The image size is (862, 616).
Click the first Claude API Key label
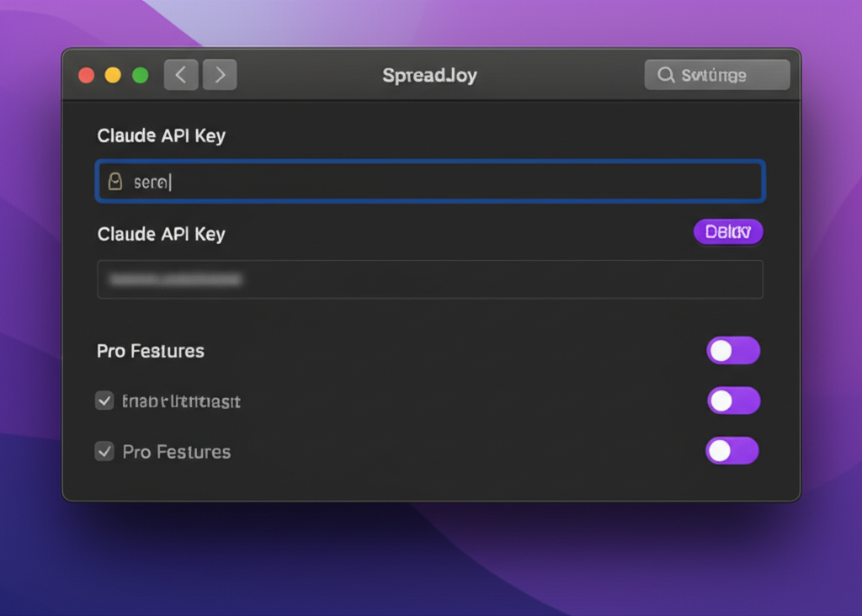pos(161,135)
